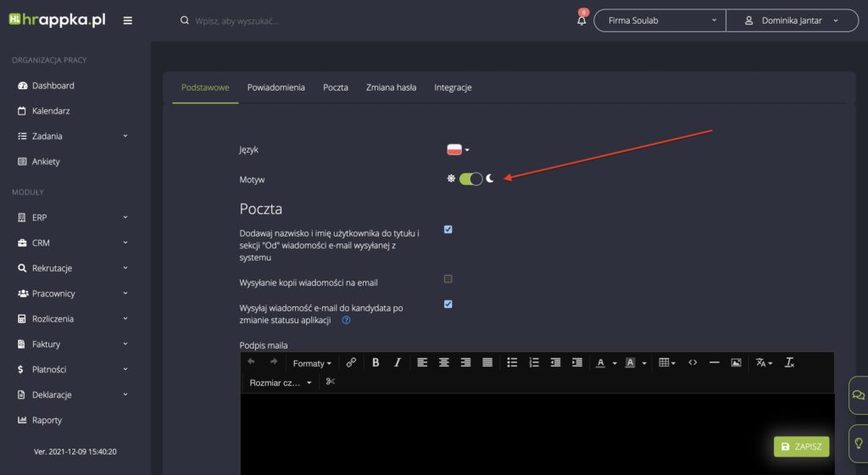Insert an image into the email signature
868x475 pixels.
click(x=736, y=362)
